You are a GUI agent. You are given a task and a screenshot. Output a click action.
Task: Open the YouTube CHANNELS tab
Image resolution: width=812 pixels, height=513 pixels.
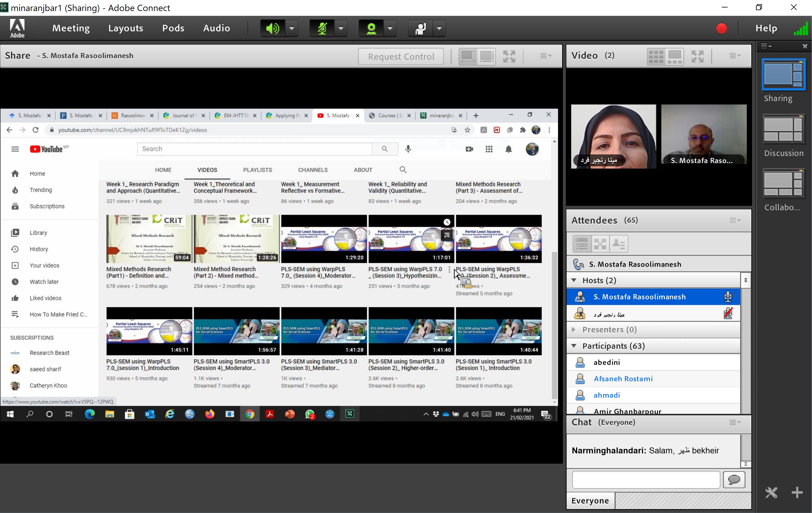313,170
